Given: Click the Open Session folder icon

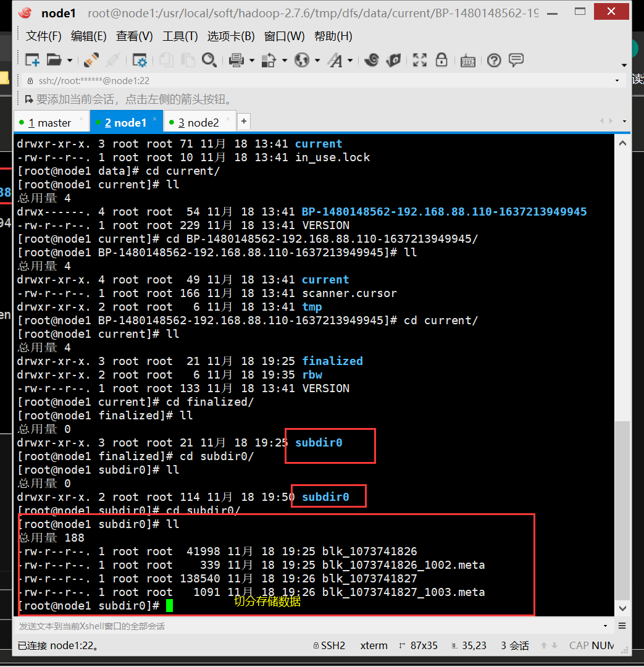Looking at the screenshot, I should coord(54,60).
